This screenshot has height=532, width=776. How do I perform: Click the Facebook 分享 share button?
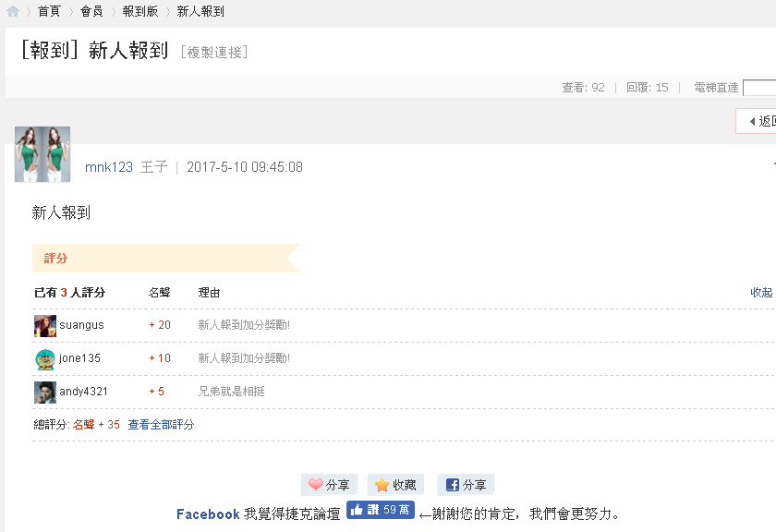466,485
